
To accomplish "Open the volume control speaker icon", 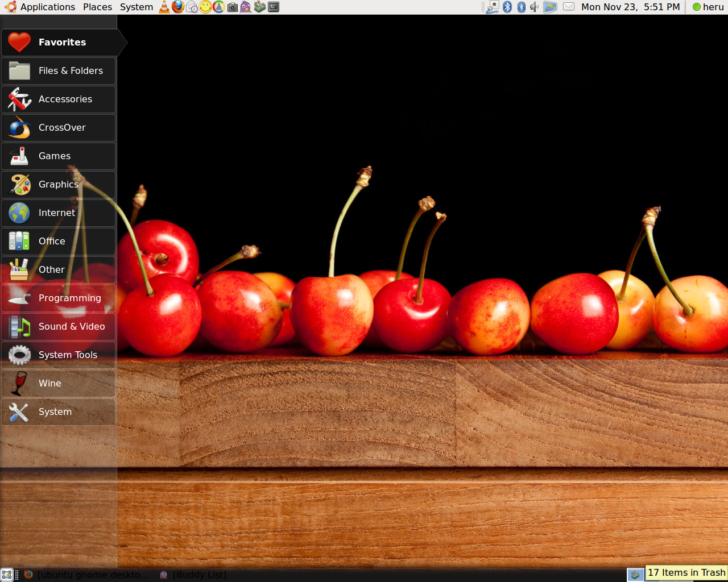I will 534,7.
